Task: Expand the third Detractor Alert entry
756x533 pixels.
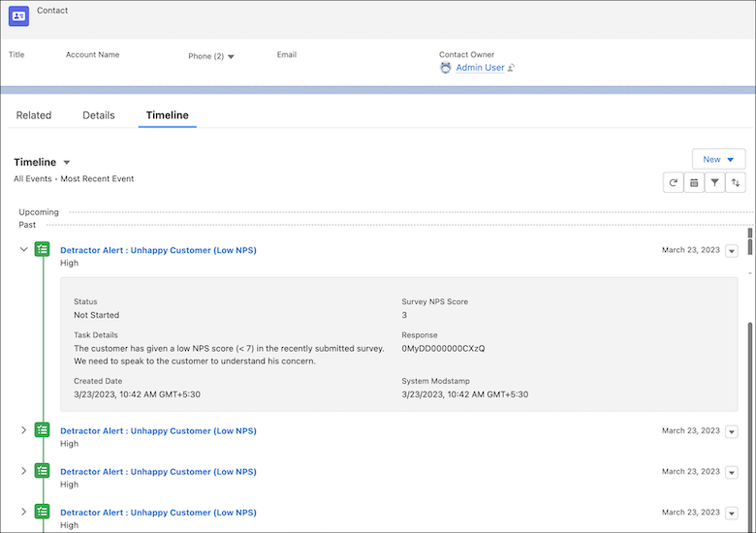Action: tap(24, 471)
